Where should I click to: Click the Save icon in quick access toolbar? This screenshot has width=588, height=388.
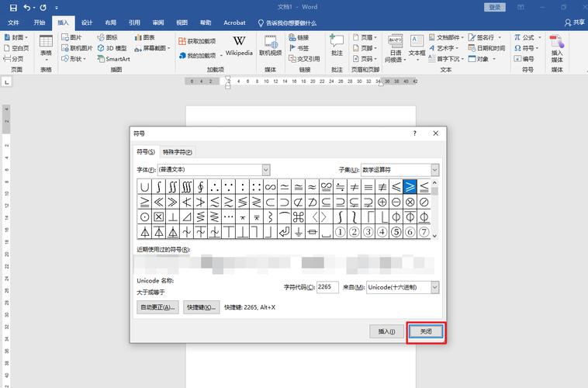click(x=13, y=8)
